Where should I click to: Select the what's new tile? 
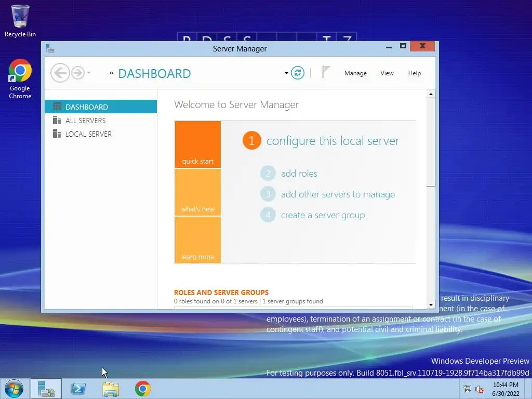198,192
